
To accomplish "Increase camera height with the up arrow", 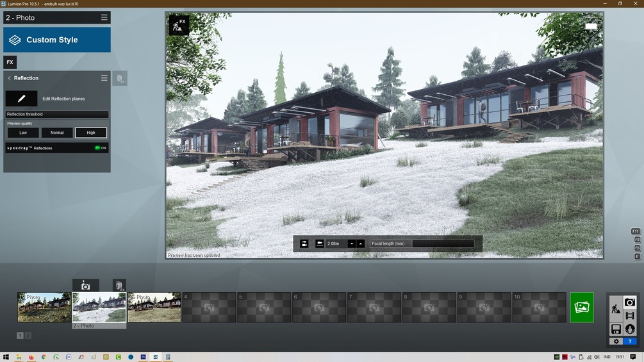I will [361, 243].
